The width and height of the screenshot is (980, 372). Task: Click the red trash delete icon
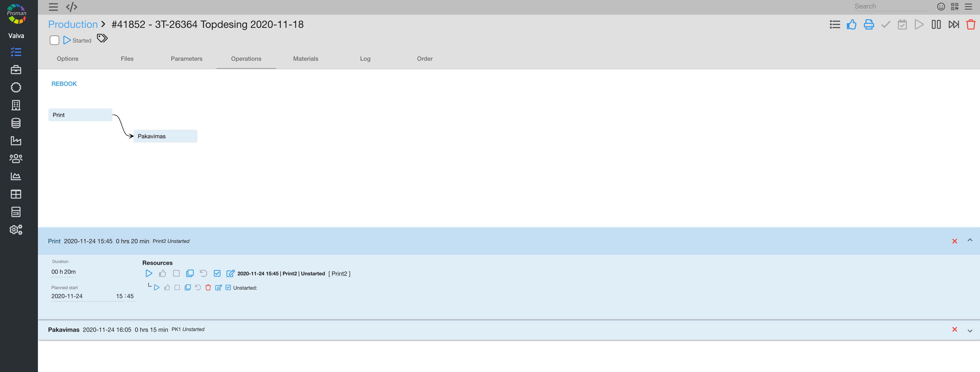(971, 25)
